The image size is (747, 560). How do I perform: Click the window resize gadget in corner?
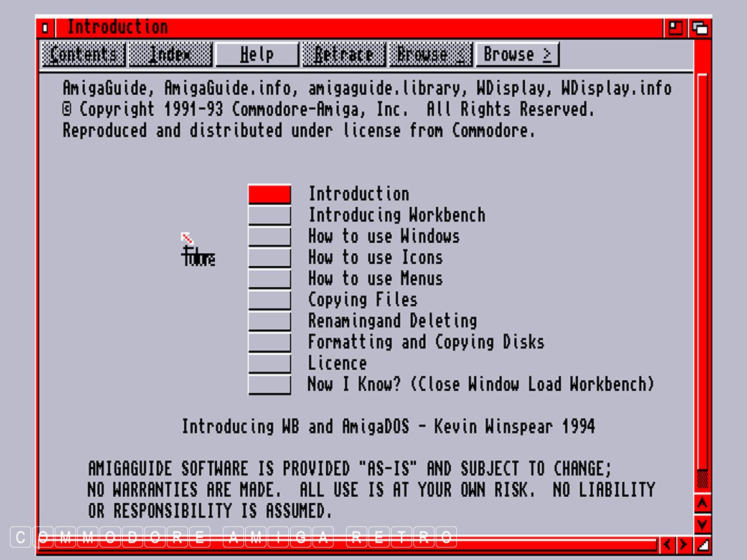click(702, 545)
